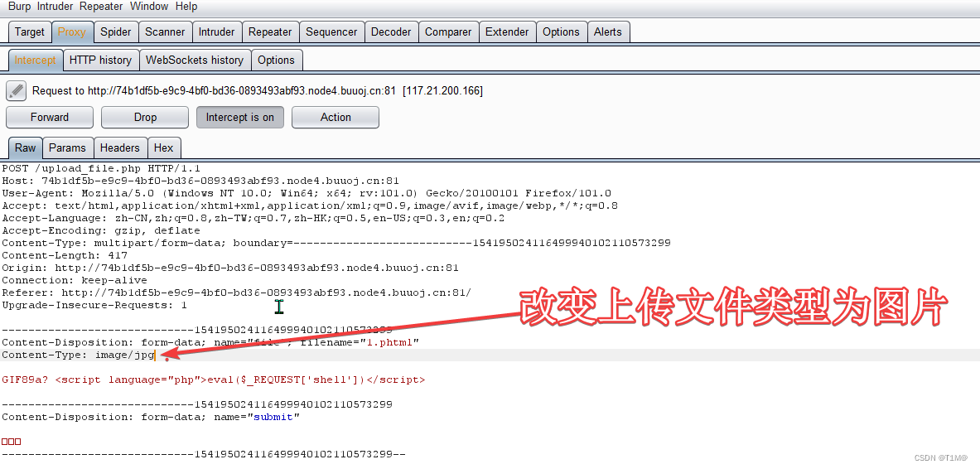Open the Action button menu
This screenshot has width=980, height=469.
(336, 117)
